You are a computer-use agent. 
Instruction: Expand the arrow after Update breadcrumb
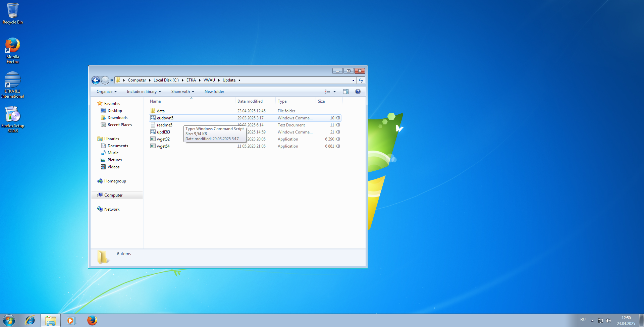[239, 80]
